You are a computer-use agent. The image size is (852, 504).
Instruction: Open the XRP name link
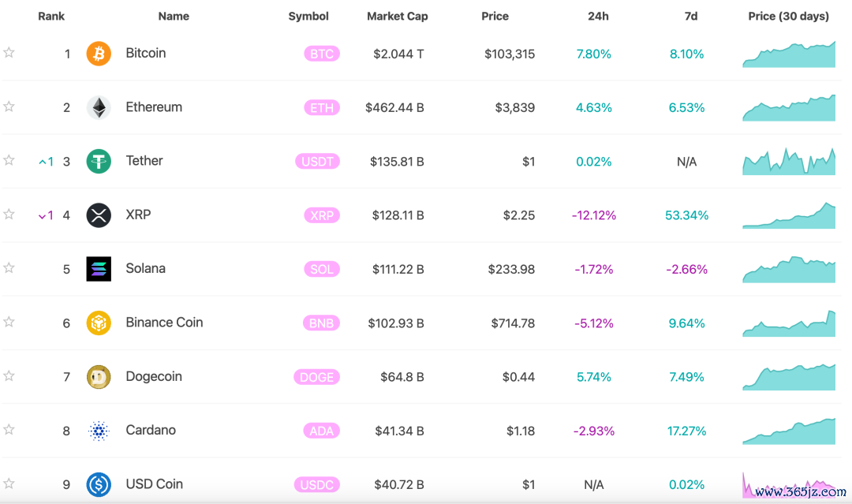coord(138,215)
